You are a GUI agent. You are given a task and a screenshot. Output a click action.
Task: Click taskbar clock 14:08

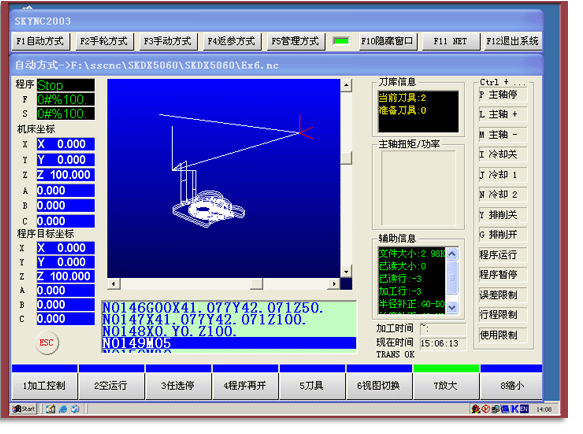tap(544, 409)
